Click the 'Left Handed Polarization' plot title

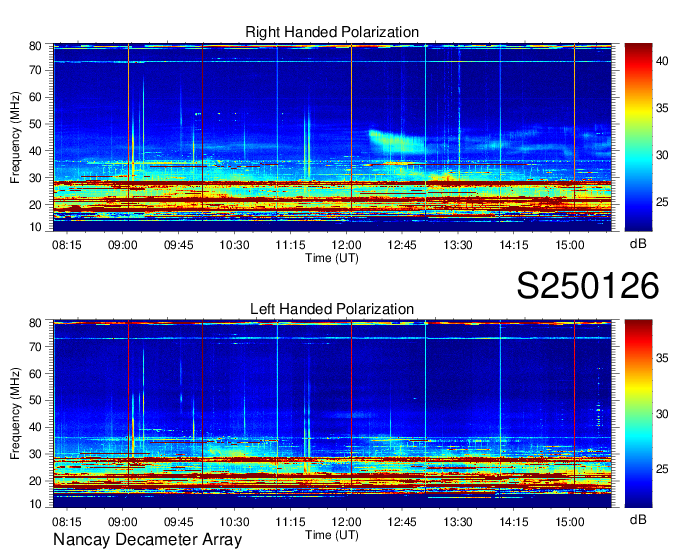tap(332, 309)
